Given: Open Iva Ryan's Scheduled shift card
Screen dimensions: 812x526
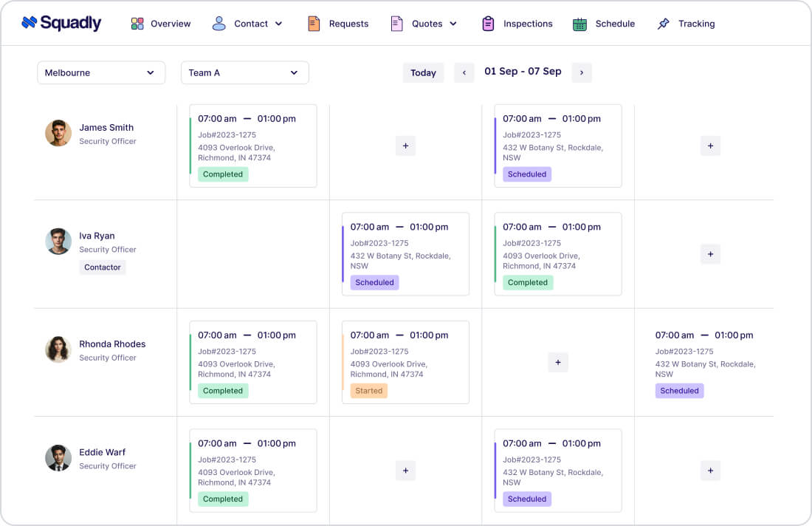Looking at the screenshot, I should pos(405,254).
